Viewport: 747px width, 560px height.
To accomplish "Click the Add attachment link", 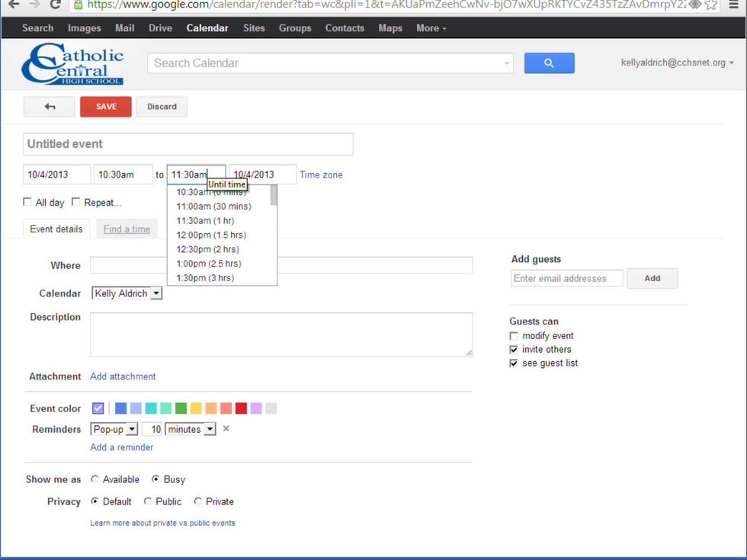I will 123,376.
